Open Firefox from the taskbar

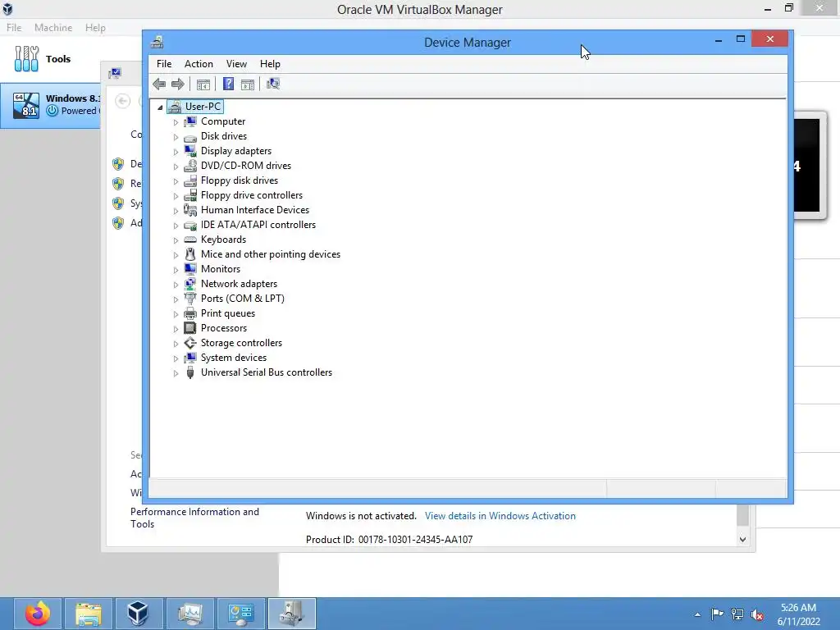(38, 614)
